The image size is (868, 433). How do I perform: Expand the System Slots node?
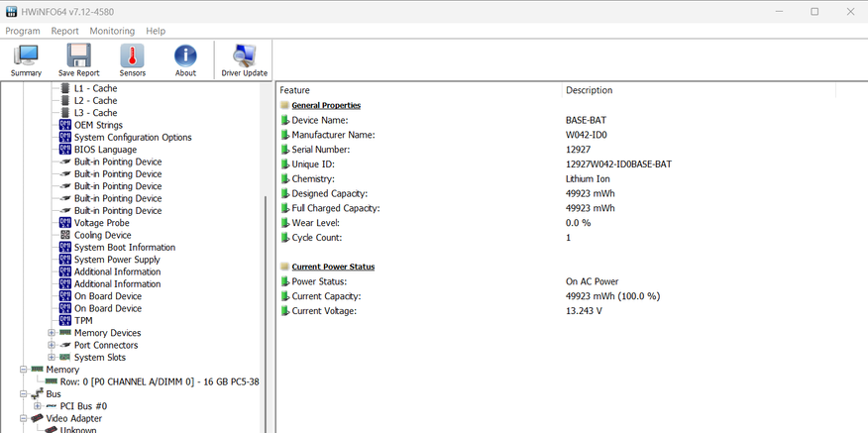[52, 358]
